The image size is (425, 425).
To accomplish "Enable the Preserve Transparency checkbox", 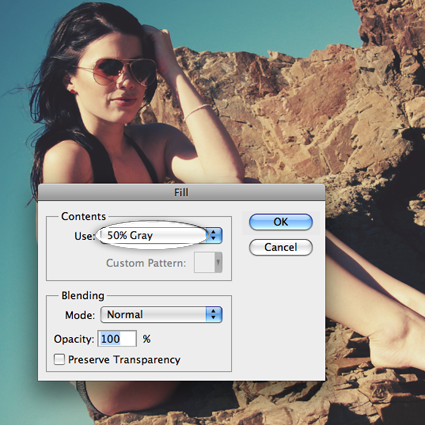I will 59,359.
